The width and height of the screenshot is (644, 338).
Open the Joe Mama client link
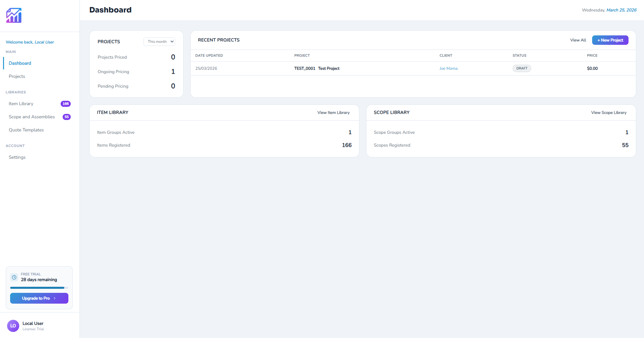tap(448, 68)
